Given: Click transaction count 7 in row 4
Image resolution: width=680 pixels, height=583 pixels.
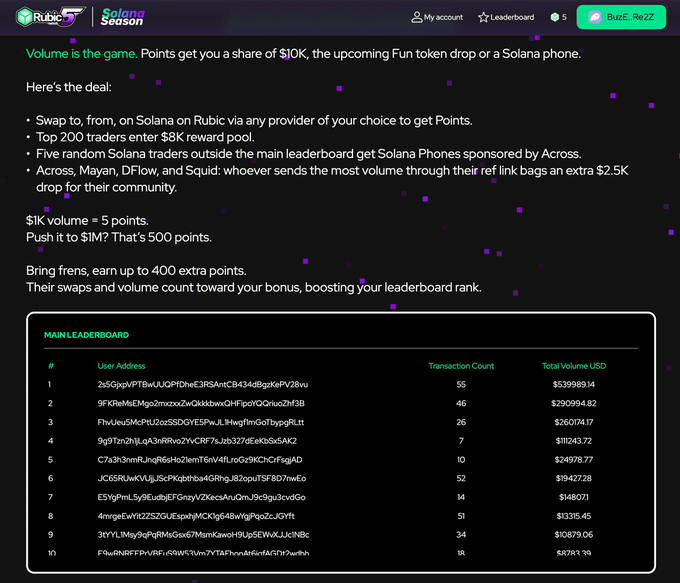Looking at the screenshot, I should [461, 441].
